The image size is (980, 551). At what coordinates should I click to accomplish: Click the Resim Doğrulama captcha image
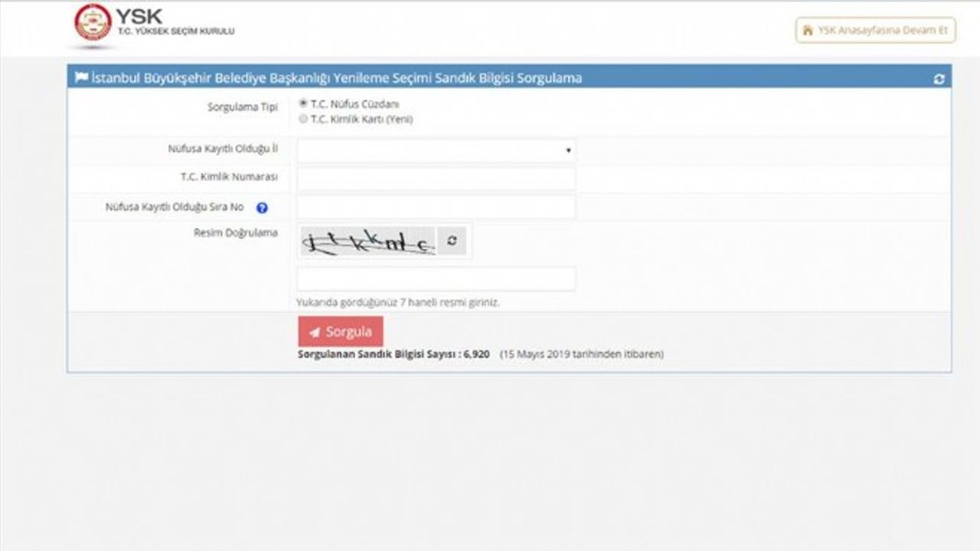pos(367,242)
